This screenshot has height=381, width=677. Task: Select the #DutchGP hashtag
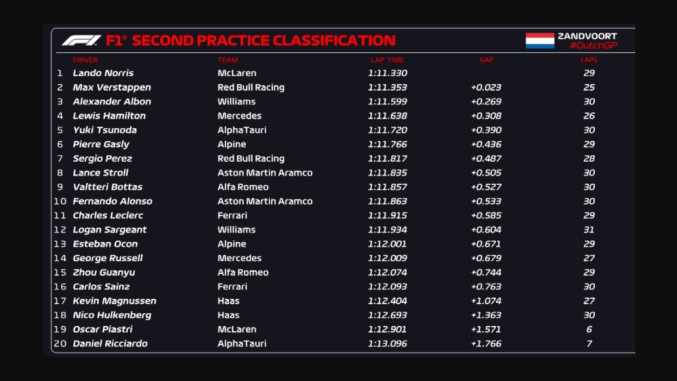(593, 45)
